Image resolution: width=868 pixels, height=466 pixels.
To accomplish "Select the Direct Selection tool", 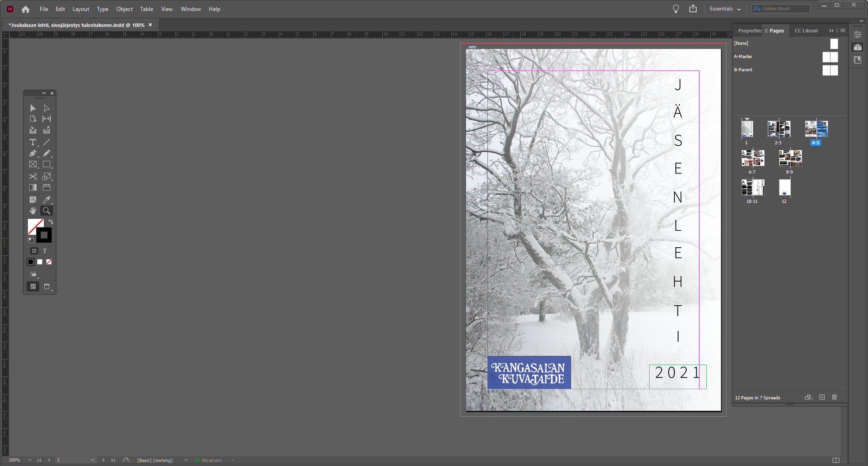I will coord(46,108).
